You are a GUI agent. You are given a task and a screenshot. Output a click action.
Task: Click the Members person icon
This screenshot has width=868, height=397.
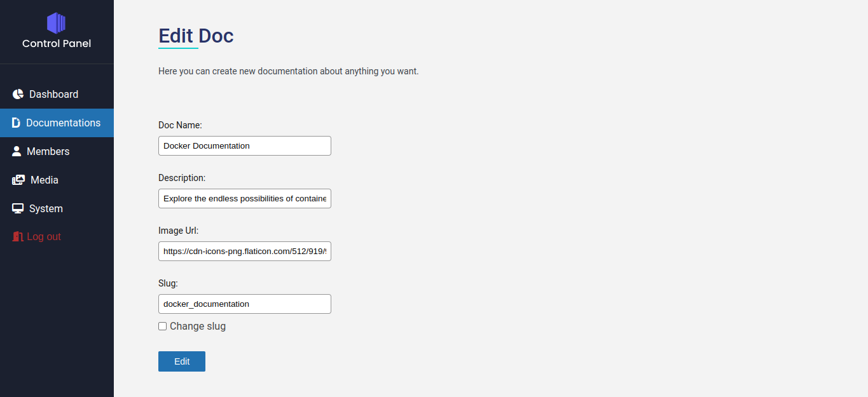click(x=17, y=151)
